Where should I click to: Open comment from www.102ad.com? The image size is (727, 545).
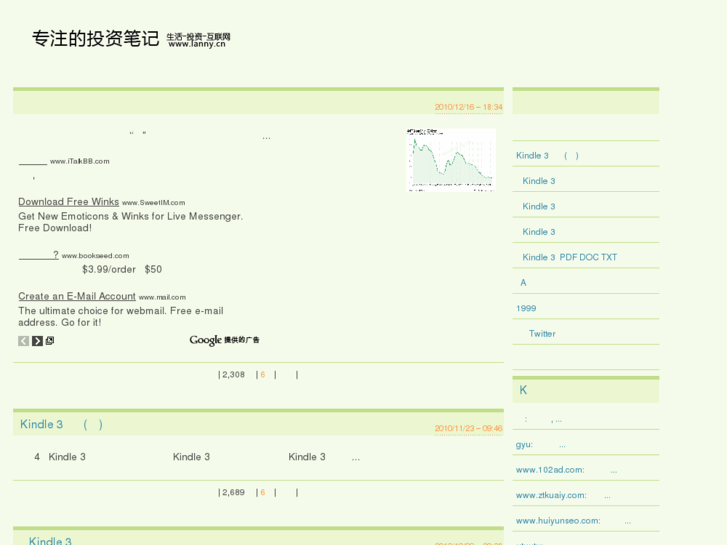pos(566,470)
